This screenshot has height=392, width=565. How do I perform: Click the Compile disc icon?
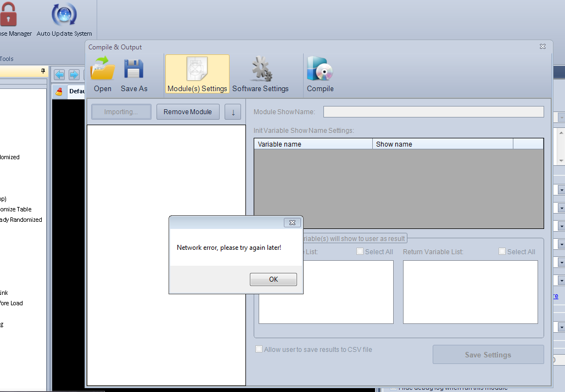tap(320, 74)
